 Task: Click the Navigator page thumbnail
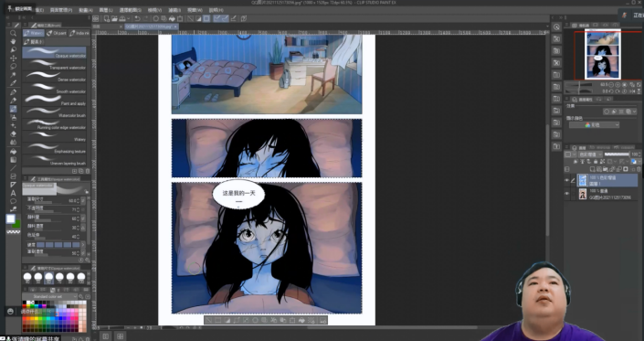coord(603,55)
